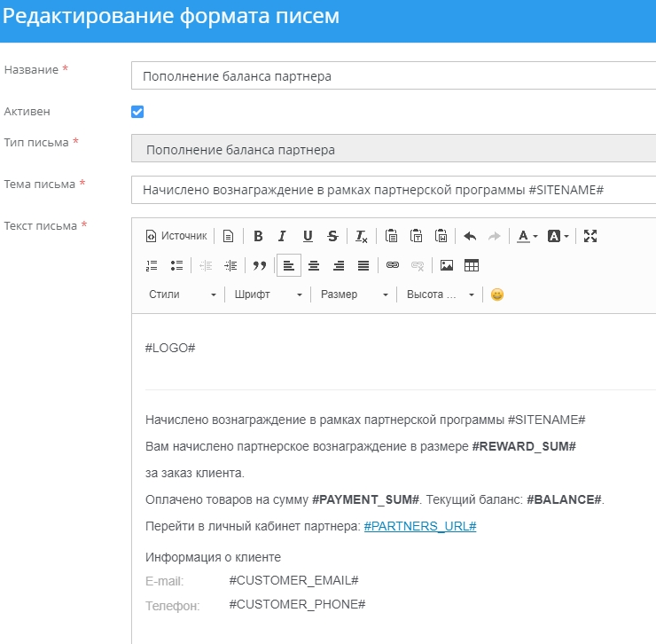The height and width of the screenshot is (644, 656).
Task: Follow the #PARTNERS_URL# link
Action: click(x=420, y=526)
